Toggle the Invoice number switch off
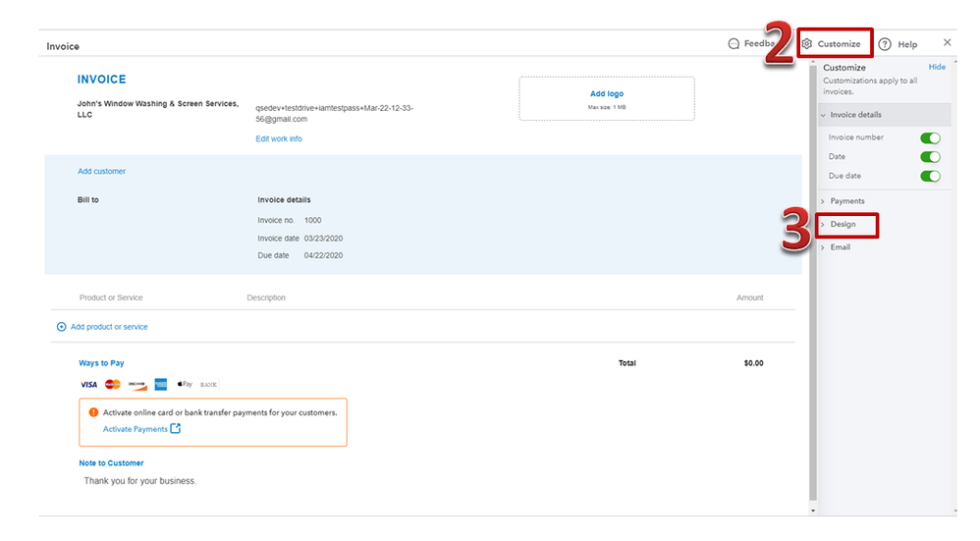Screen dimensions: 980x541 point(930,138)
